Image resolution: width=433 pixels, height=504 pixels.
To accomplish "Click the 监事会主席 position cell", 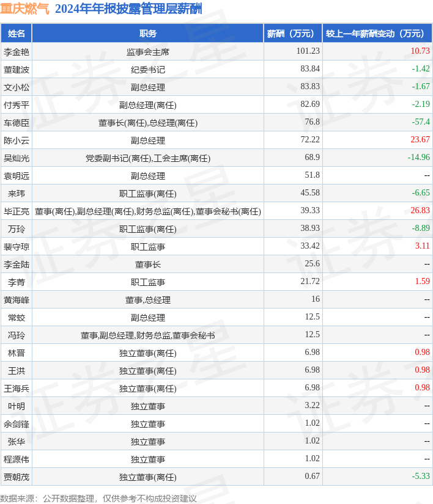I will (x=147, y=52).
